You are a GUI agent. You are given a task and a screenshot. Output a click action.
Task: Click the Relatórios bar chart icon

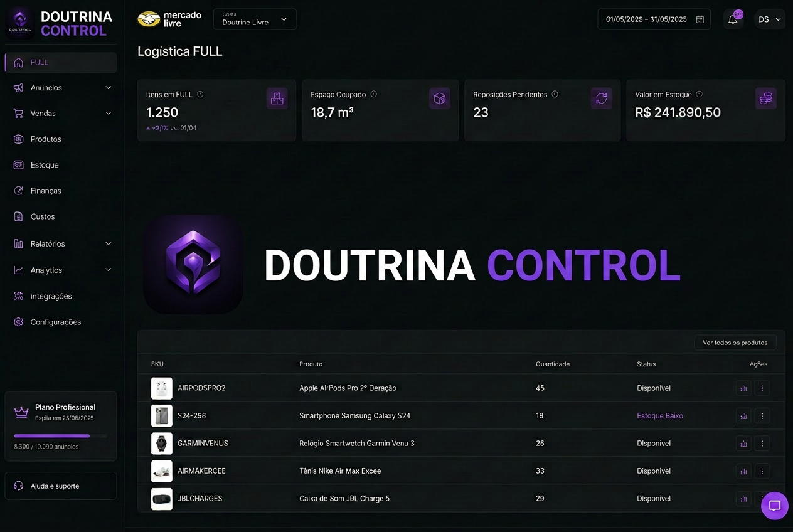[18, 243]
